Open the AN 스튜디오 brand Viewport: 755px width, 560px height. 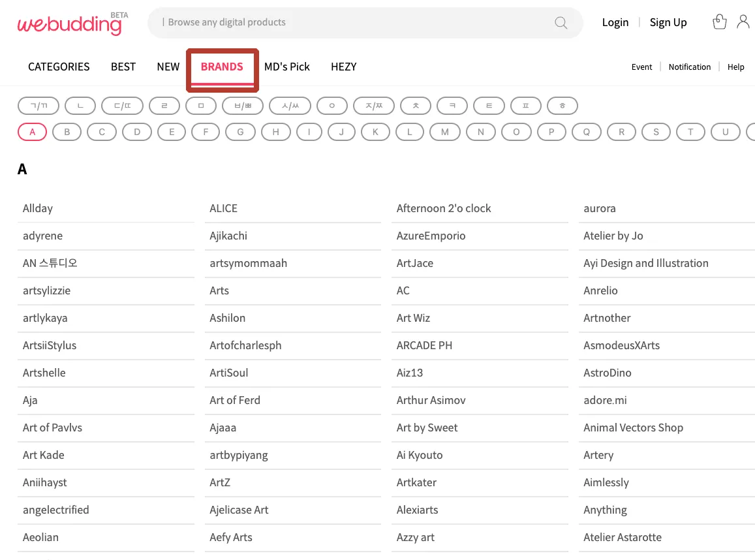(106, 264)
